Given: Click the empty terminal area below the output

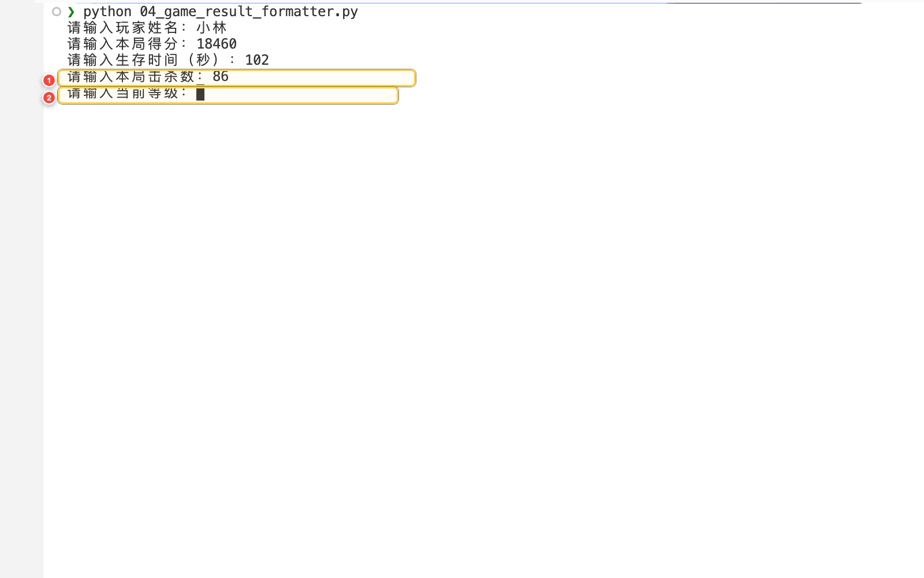Looking at the screenshot, I should coord(484,341).
